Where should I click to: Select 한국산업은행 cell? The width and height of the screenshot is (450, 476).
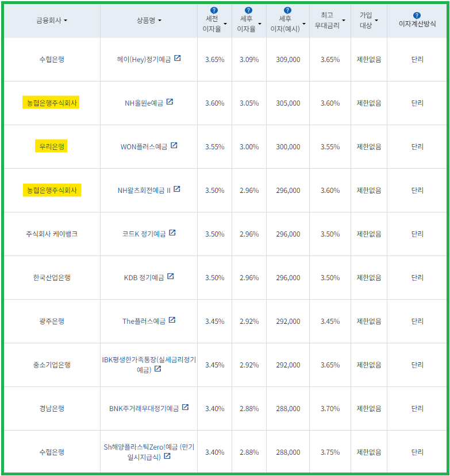[x=52, y=278]
